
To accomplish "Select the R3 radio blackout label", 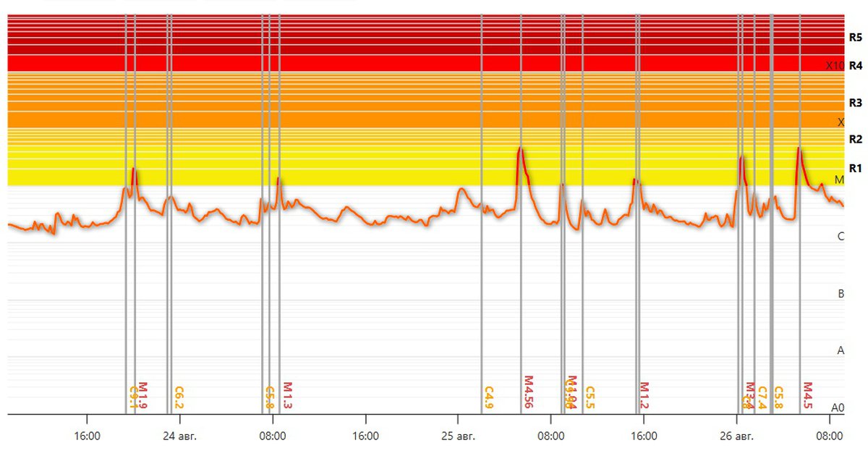I will point(856,103).
